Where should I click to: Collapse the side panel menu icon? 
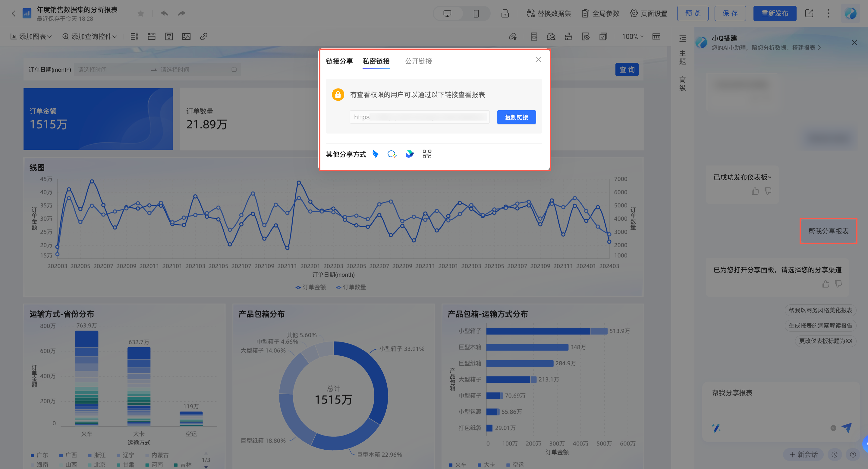pyautogui.click(x=682, y=38)
